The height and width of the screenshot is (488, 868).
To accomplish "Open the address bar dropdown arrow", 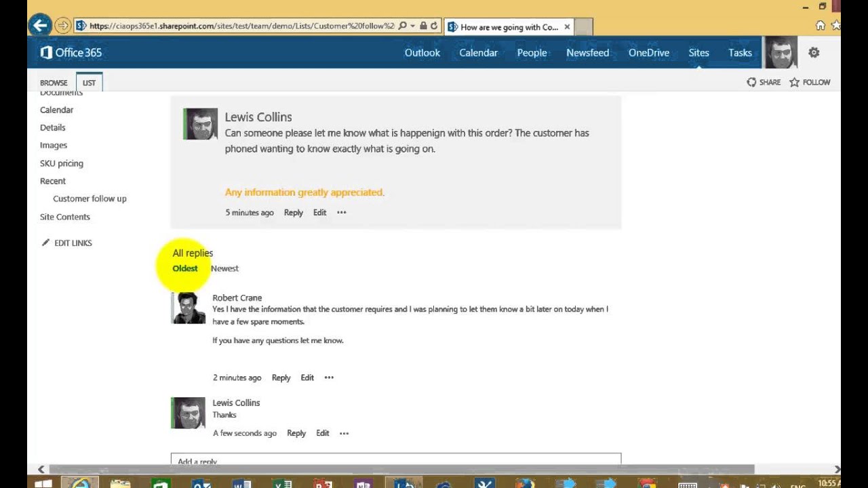I will coord(412,26).
